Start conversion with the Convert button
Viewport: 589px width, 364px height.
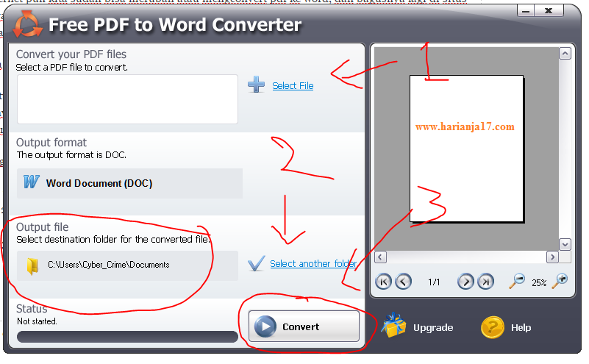[304, 326]
